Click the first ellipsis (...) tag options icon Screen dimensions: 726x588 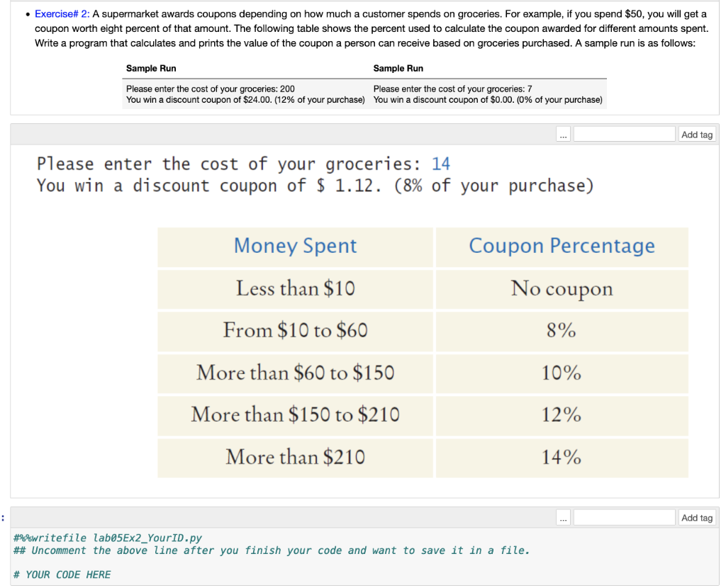pyautogui.click(x=563, y=134)
